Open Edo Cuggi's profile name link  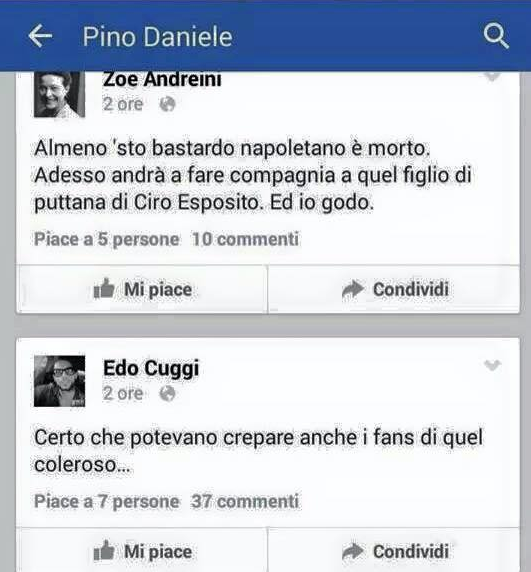[151, 368]
